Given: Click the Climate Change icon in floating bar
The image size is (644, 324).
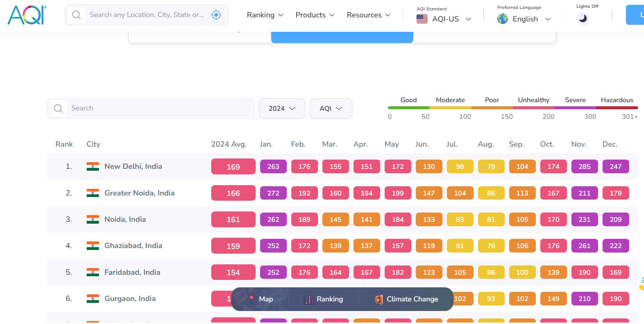Looking at the screenshot, I should tap(379, 299).
